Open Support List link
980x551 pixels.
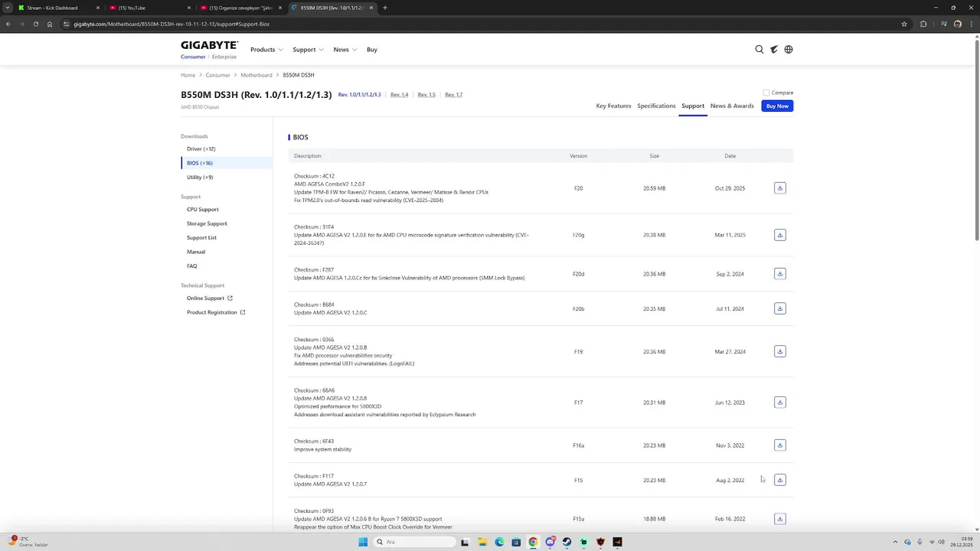point(201,237)
